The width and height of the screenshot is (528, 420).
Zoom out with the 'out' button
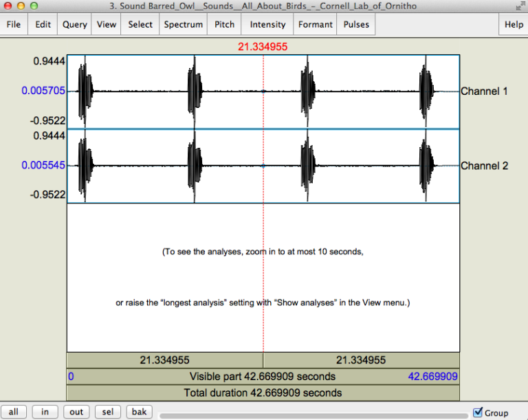(76, 412)
